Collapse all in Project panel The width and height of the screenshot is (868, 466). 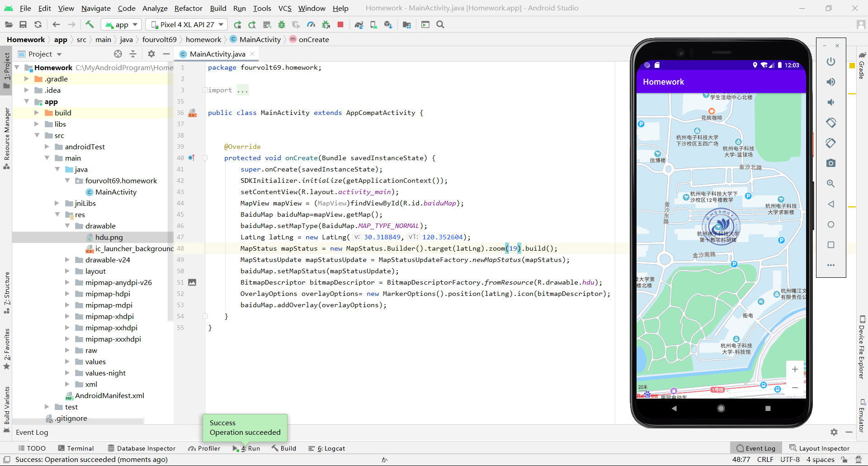click(x=133, y=54)
